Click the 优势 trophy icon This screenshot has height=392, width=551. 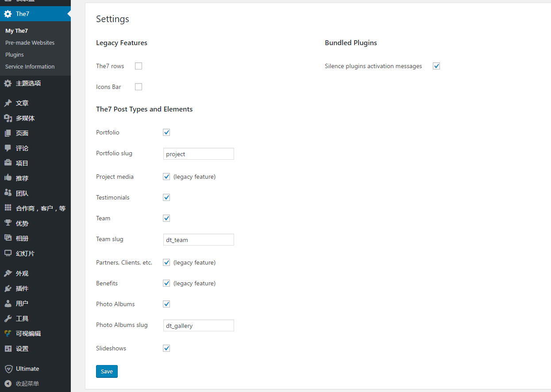click(8, 223)
